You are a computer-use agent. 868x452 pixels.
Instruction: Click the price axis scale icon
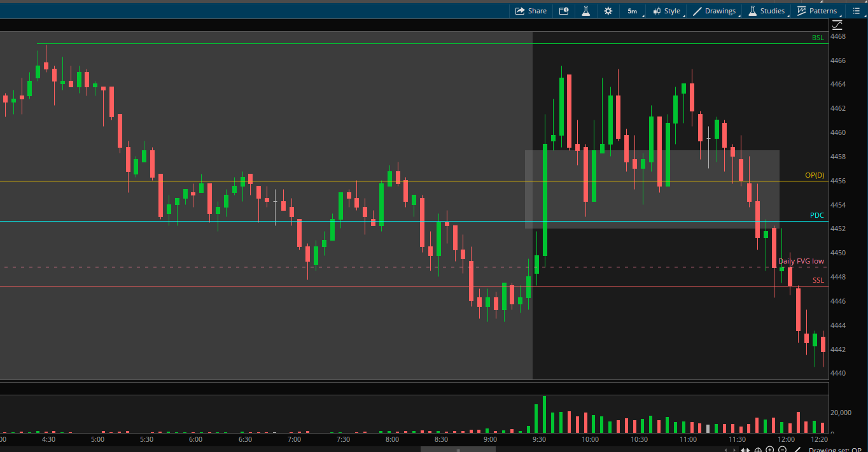pos(837,25)
